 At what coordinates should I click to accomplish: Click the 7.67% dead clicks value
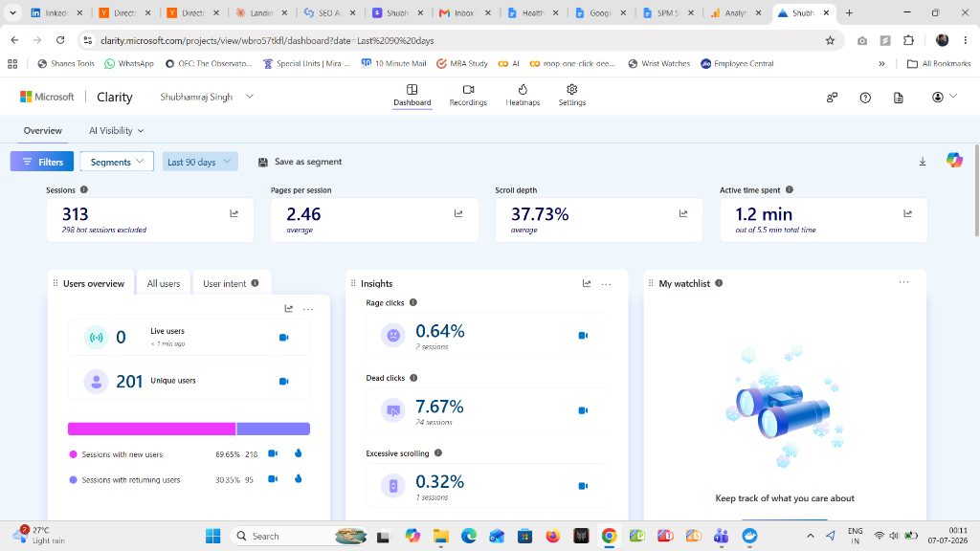click(439, 407)
